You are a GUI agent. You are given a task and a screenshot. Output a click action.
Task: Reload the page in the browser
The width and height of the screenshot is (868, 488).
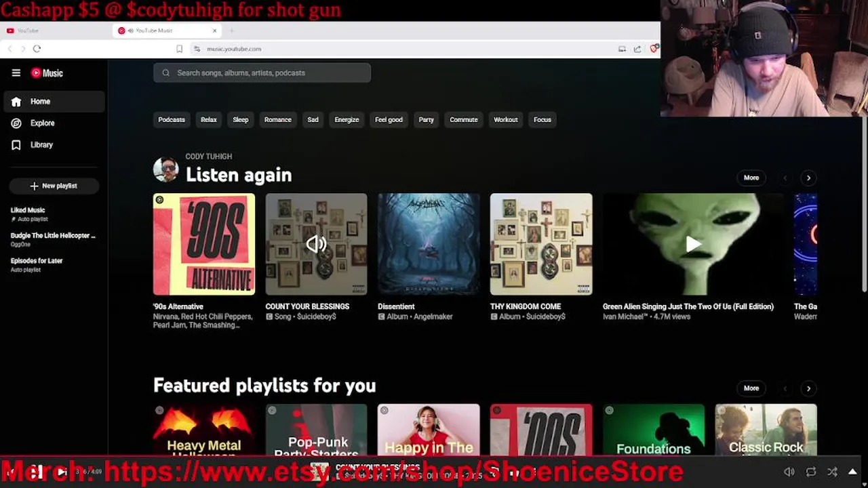pos(37,49)
